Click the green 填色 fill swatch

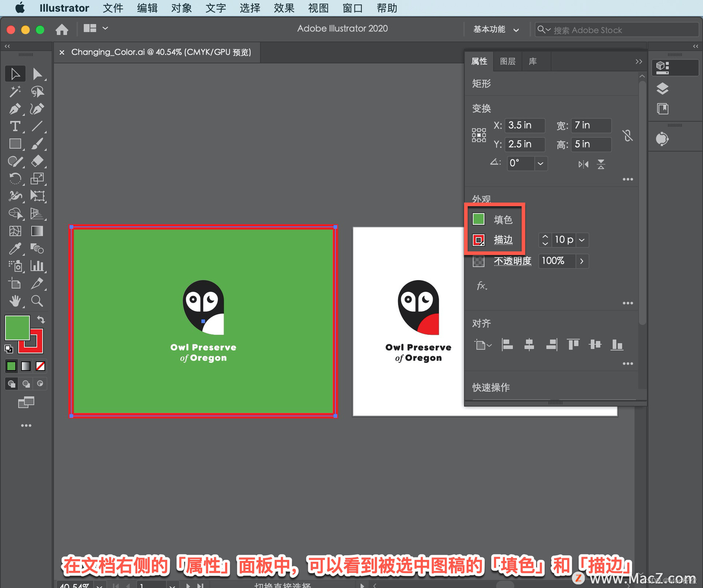(x=479, y=219)
